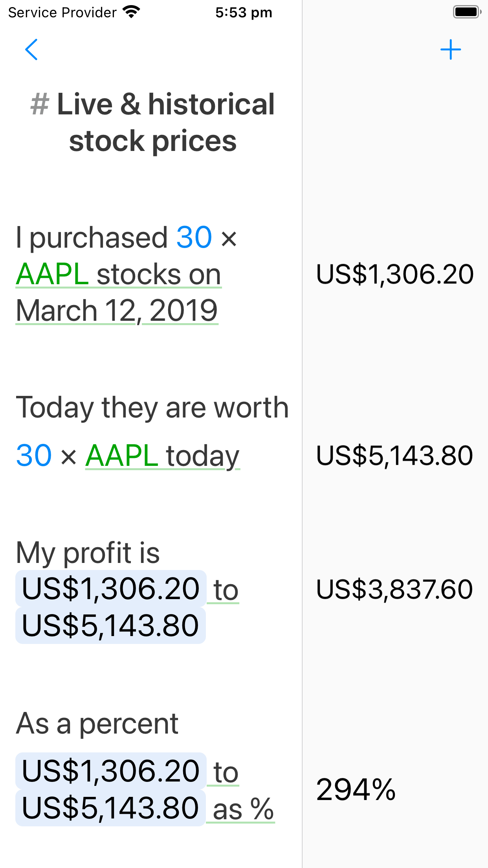
Task: Select the result US$5,143.80 in results column
Action: click(395, 456)
